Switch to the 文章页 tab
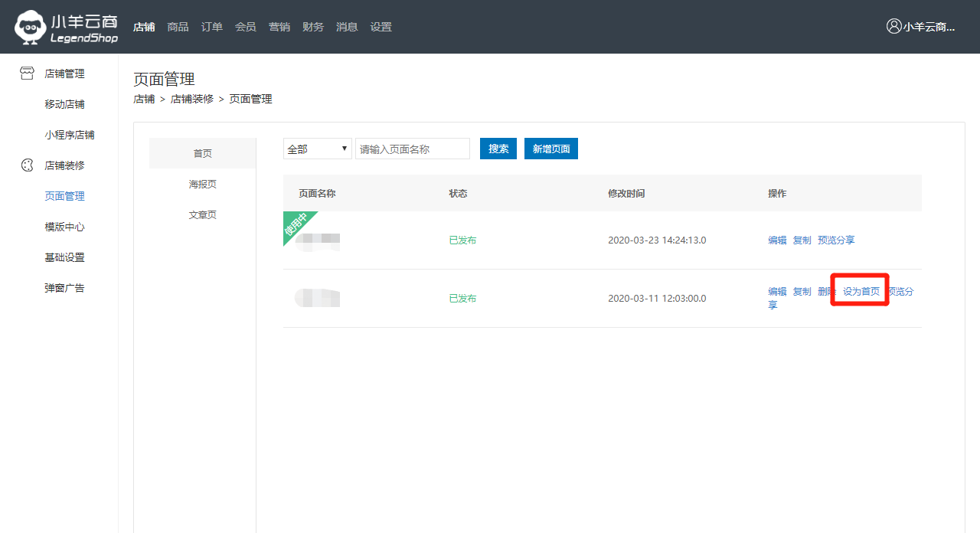 [x=203, y=214]
